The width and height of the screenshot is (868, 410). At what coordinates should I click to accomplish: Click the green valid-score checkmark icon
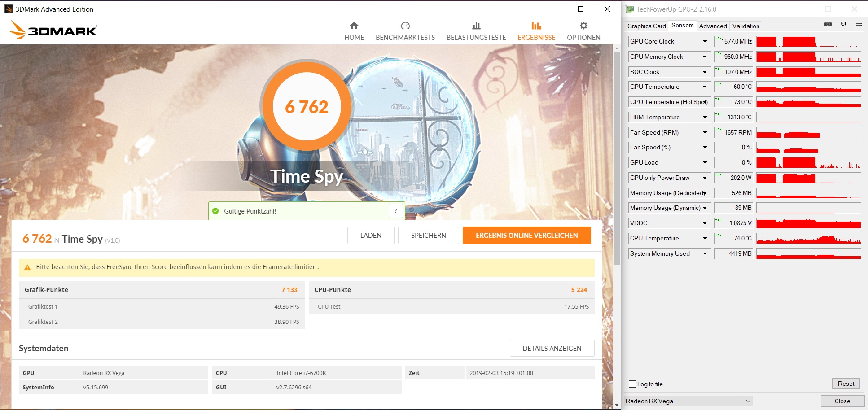click(215, 211)
